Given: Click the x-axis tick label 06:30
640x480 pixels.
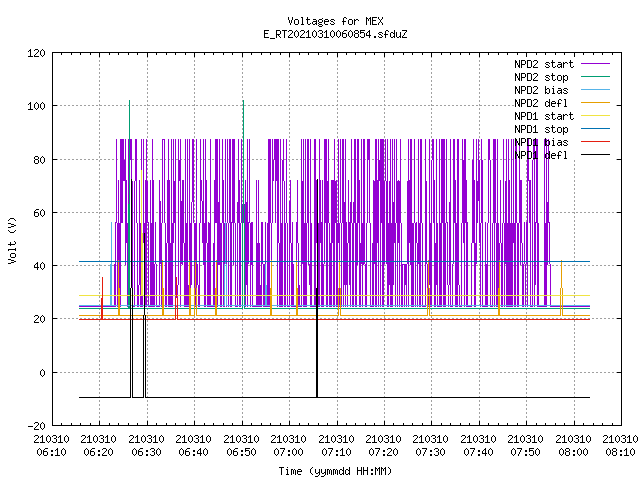Looking at the screenshot, I should (146, 452).
